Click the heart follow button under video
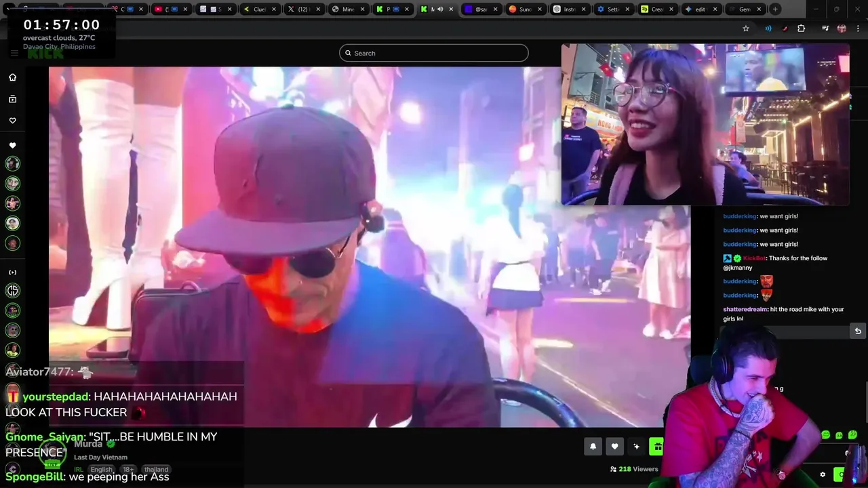The image size is (868, 488). tap(614, 446)
